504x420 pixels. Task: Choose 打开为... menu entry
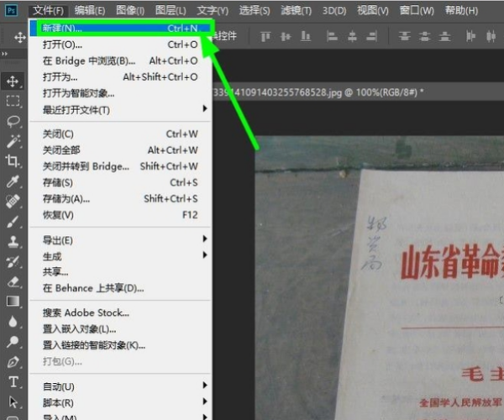coord(120,77)
